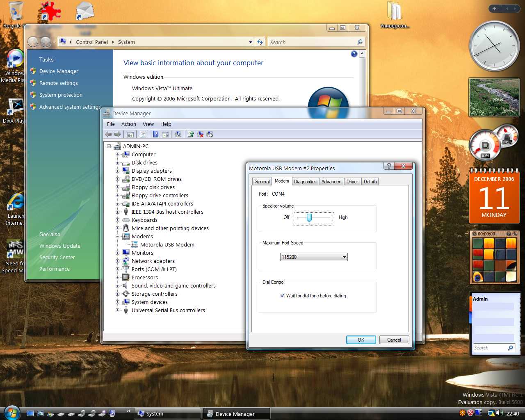Open the Recycle Bin desktop icon
Viewport: 525px width, 420px height.
coord(16,15)
